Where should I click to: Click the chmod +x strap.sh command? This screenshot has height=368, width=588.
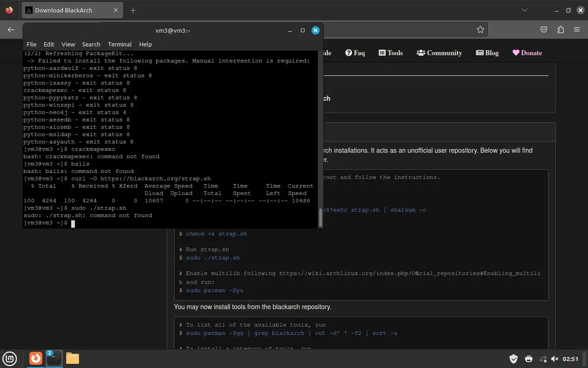216,234
